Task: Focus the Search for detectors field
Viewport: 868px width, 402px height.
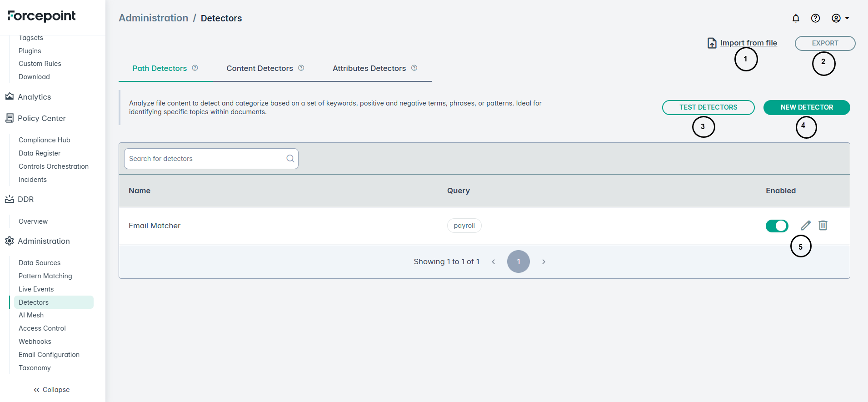Action: (205, 159)
